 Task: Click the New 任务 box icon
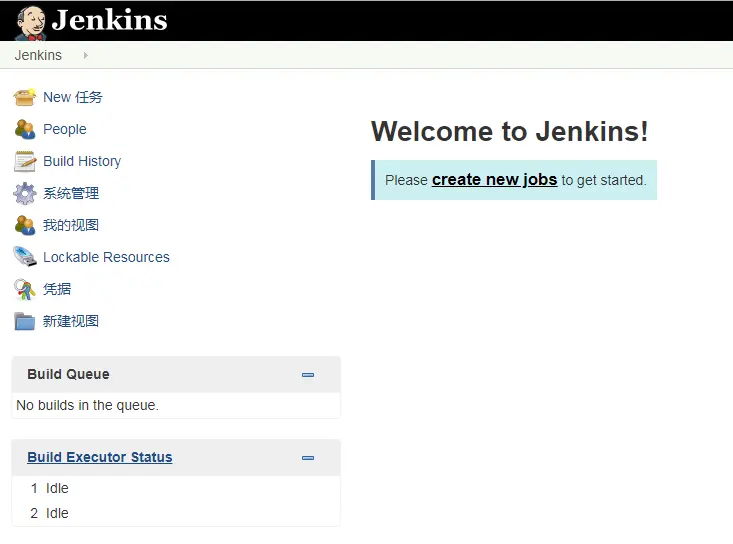point(25,97)
